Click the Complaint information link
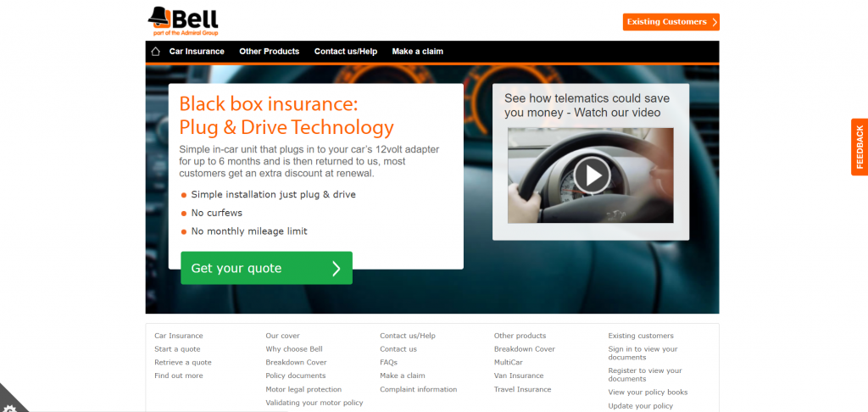The width and height of the screenshot is (868, 412). (419, 389)
